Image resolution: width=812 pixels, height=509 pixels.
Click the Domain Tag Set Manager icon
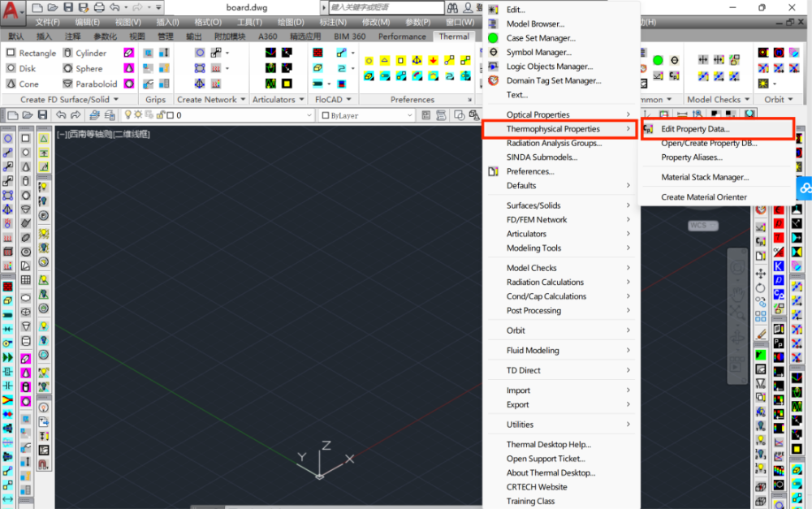(x=493, y=80)
